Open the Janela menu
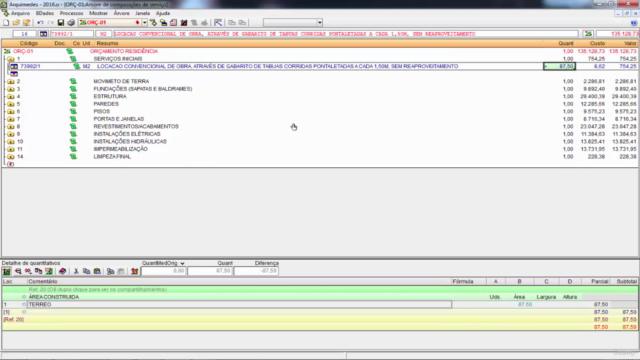This screenshot has height=360, width=640. point(142,13)
